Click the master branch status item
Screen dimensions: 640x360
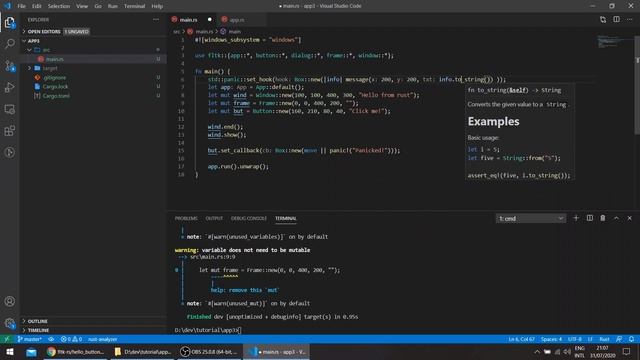[29, 339]
